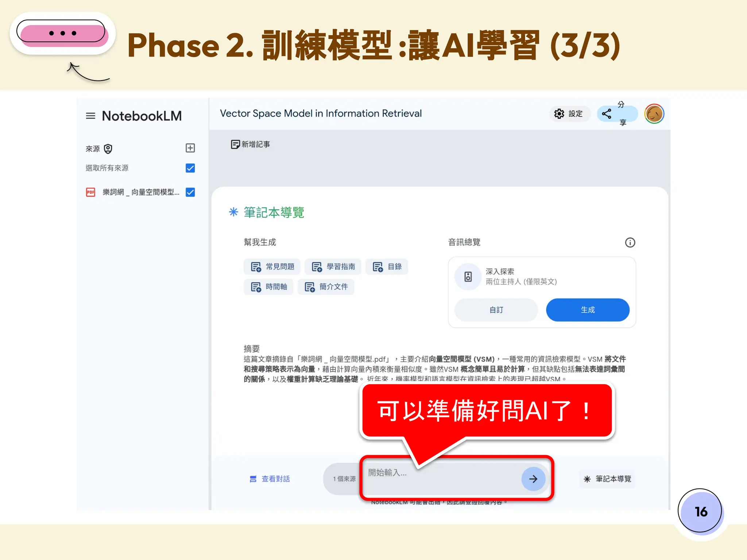Click the 深入探索 audio speaker icon
747x560 pixels.
coord(468,277)
